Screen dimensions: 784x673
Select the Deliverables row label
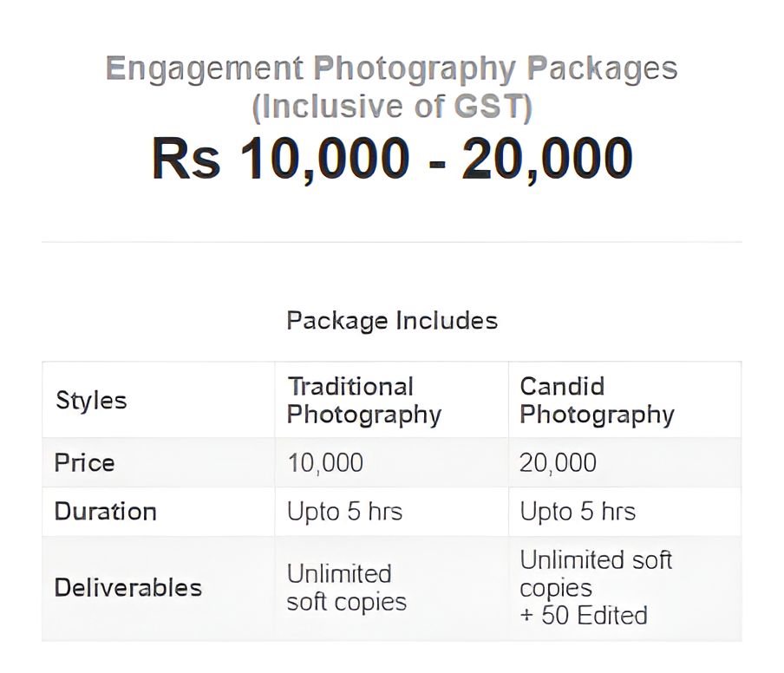pos(128,587)
